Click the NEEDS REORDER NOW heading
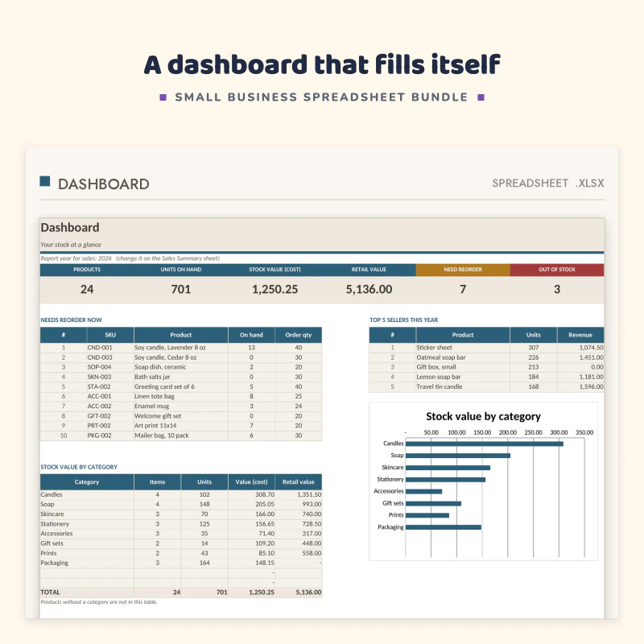The image size is (644, 644). (x=71, y=320)
